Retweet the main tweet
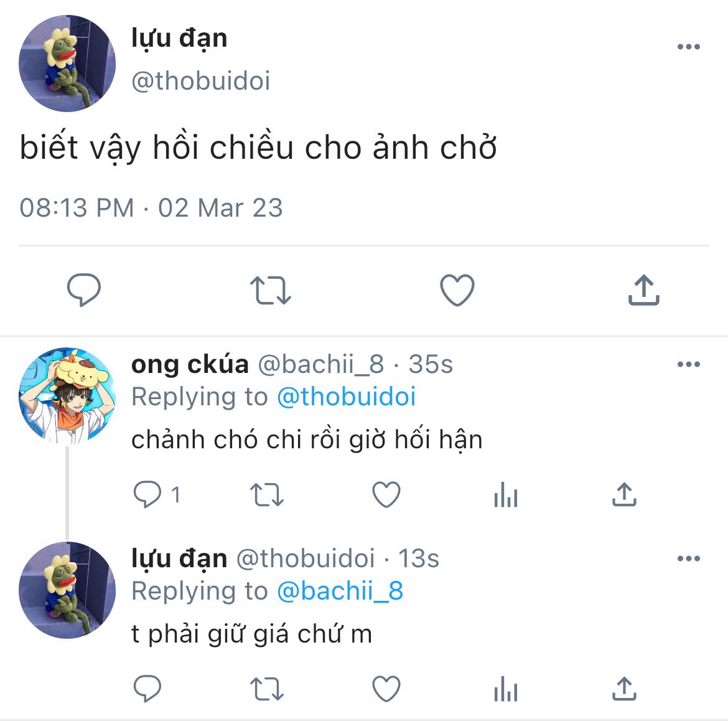Image resolution: width=728 pixels, height=721 pixels. pyautogui.click(x=270, y=290)
